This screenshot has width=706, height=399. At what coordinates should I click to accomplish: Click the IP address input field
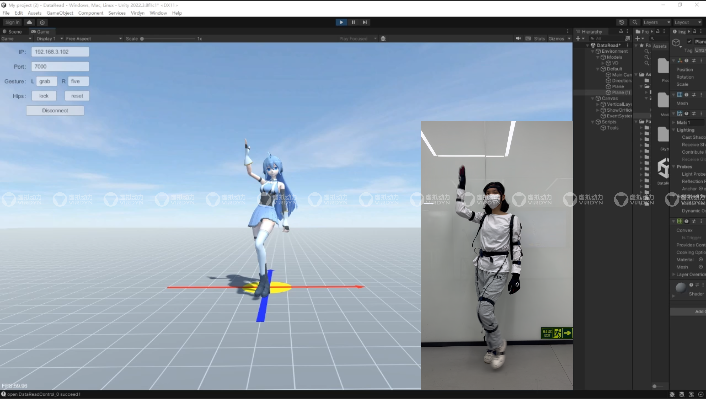coord(60,52)
